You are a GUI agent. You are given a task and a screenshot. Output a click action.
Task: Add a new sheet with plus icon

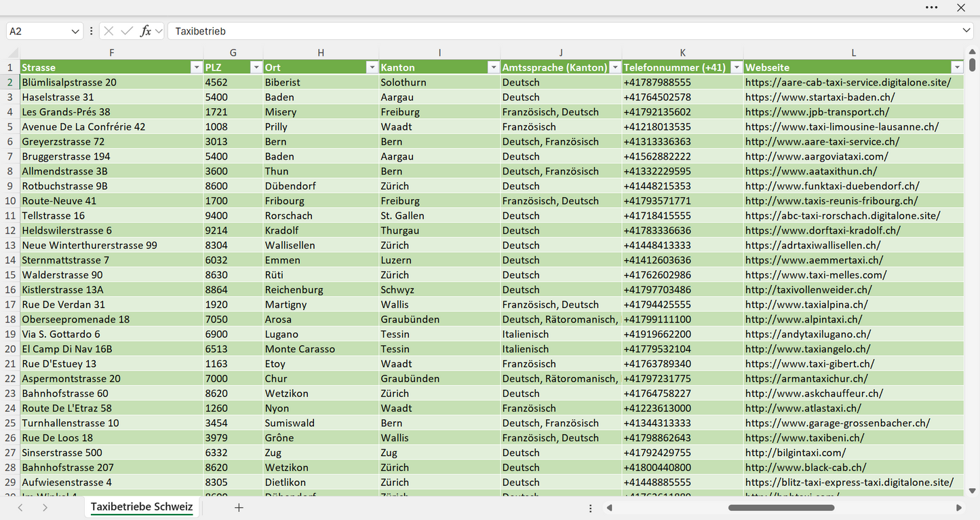[239, 507]
